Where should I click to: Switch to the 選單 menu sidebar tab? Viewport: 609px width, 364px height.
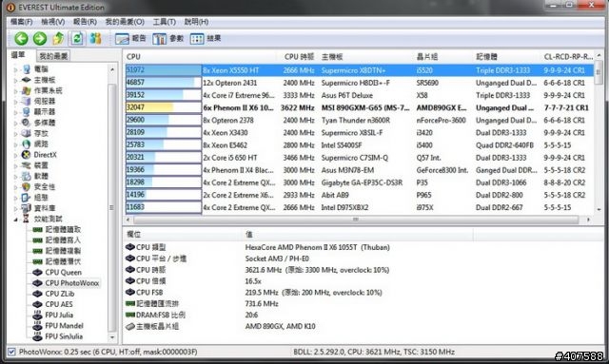pos(18,55)
